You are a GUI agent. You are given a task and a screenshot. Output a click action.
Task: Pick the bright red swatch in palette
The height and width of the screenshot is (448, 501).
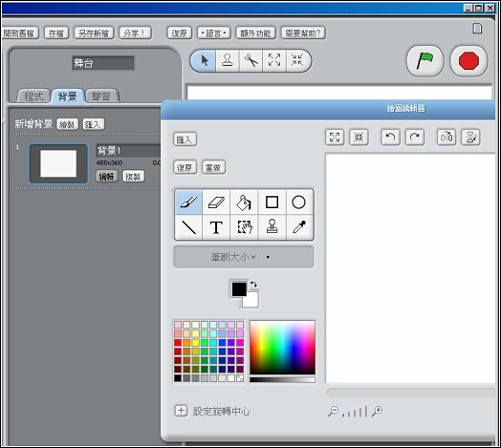pyautogui.click(x=178, y=343)
